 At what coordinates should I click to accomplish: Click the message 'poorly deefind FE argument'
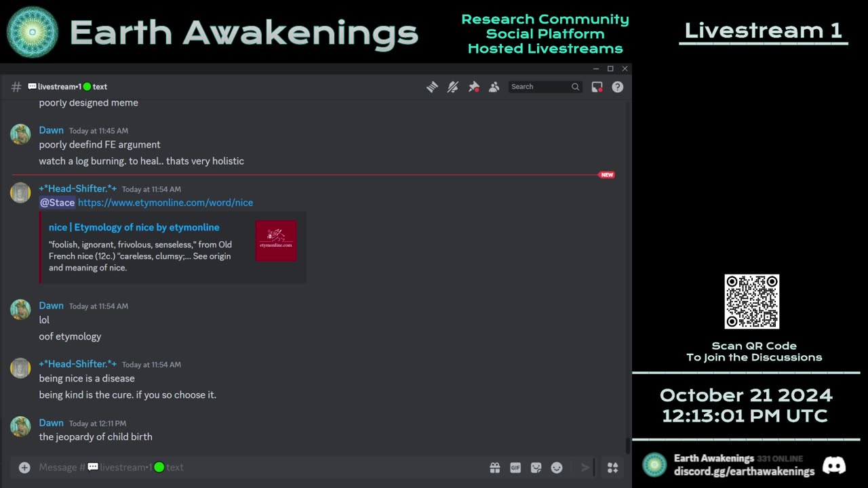[100, 144]
